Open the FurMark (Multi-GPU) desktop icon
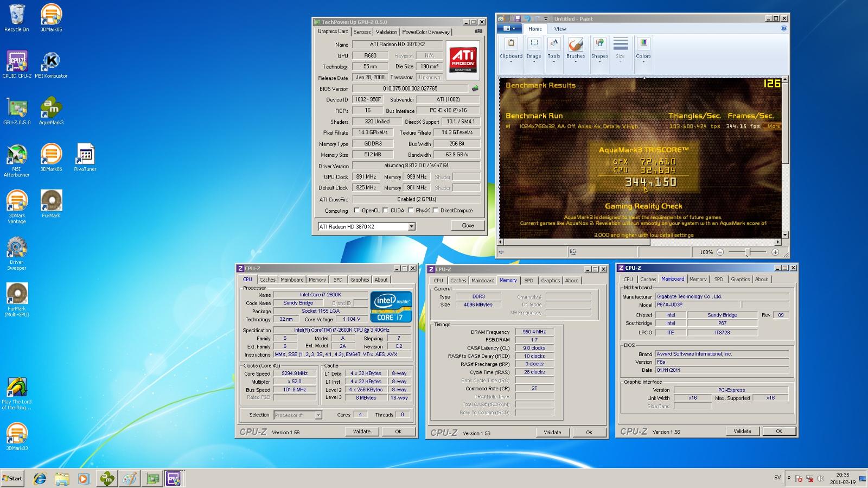 [17, 300]
